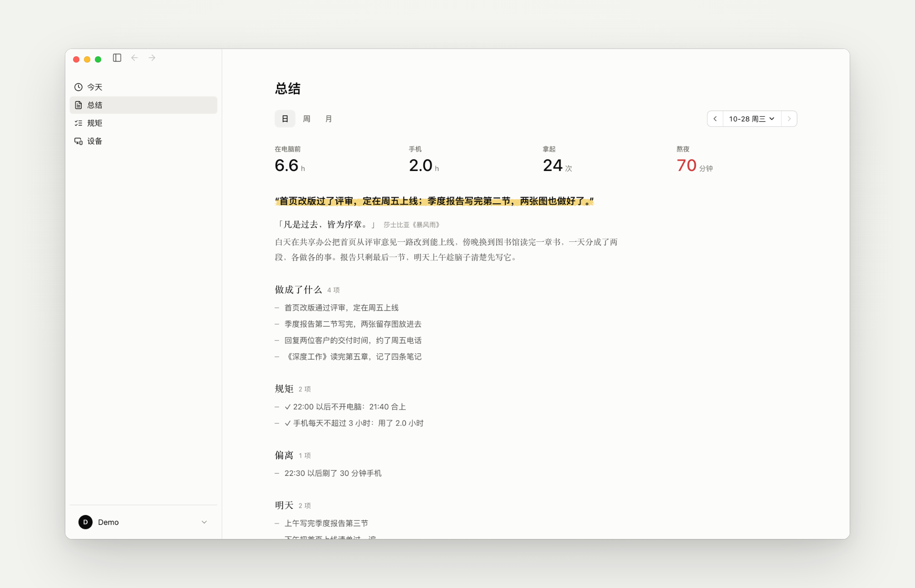915x588 pixels.
Task: Toggle the sidebar panel icon
Action: 117,58
